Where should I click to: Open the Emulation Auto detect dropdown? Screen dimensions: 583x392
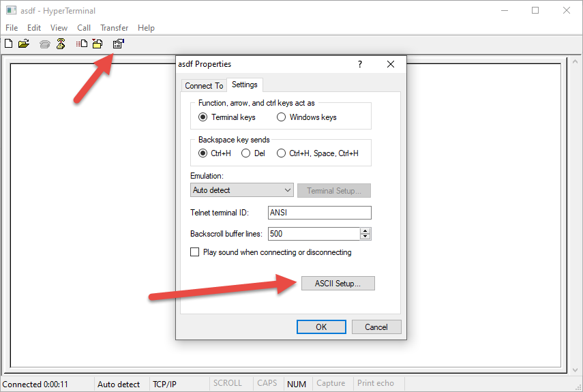[x=241, y=190]
